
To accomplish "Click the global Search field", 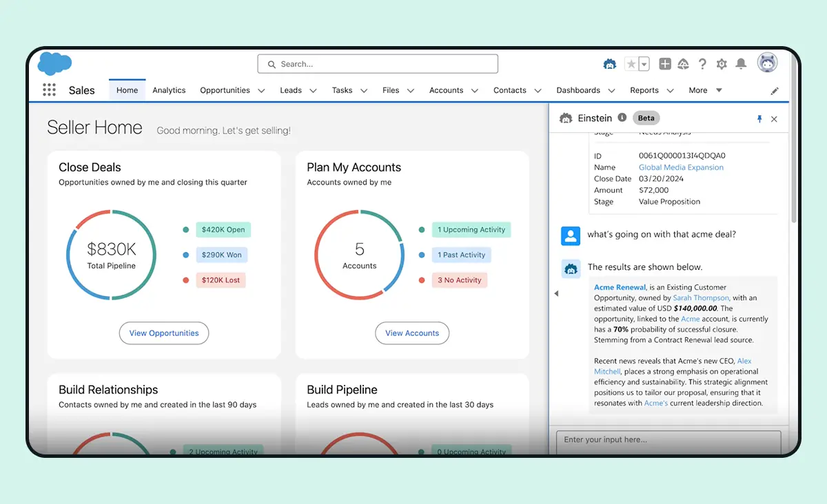I will click(x=378, y=64).
